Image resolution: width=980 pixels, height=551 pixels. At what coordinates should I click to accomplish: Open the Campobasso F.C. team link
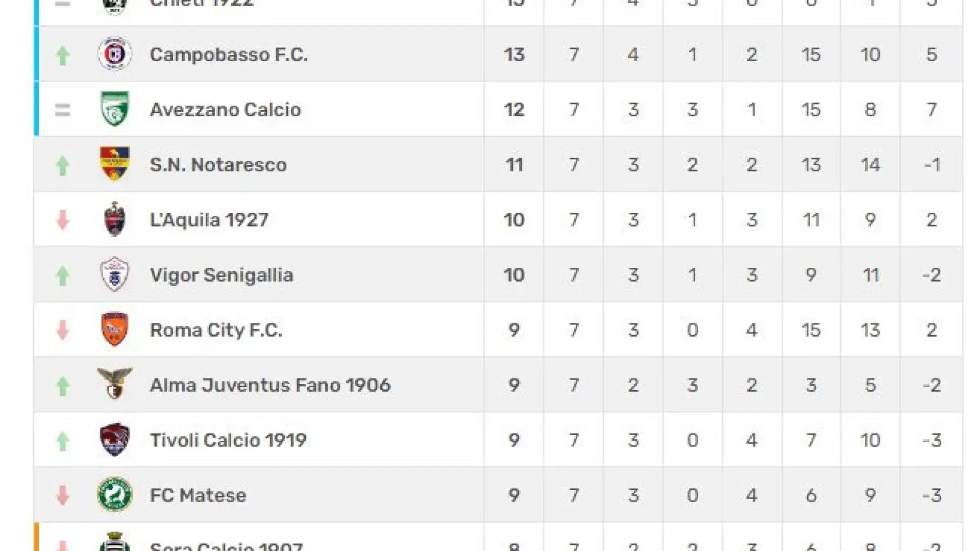point(229,55)
